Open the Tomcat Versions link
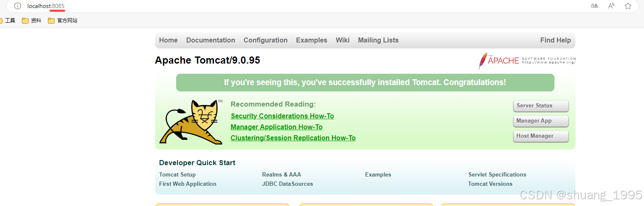 pyautogui.click(x=490, y=184)
